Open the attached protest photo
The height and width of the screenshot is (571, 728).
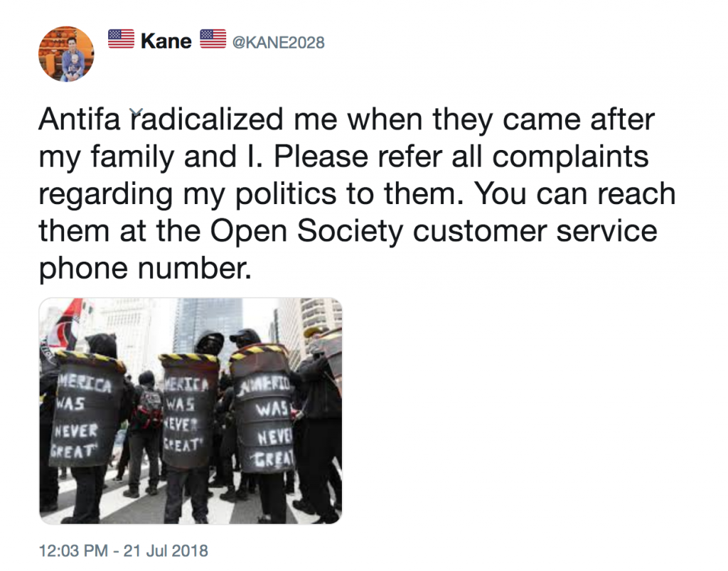[191, 411]
